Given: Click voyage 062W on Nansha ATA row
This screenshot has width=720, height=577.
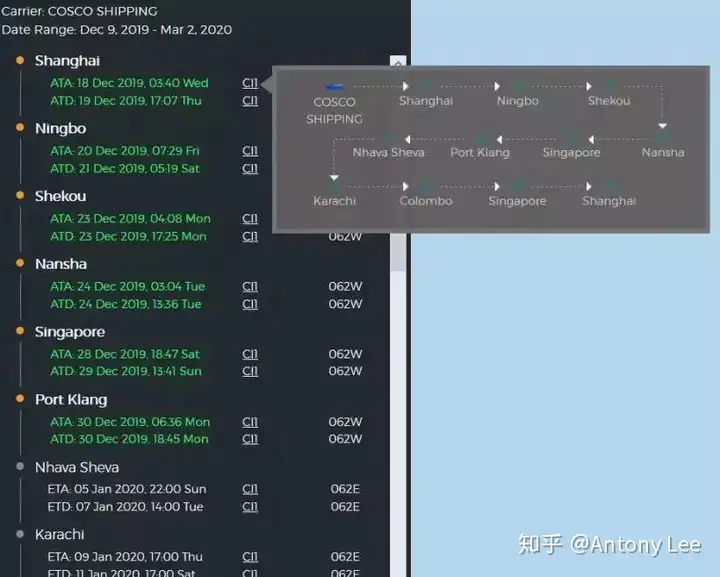Looking at the screenshot, I should pos(345,286).
